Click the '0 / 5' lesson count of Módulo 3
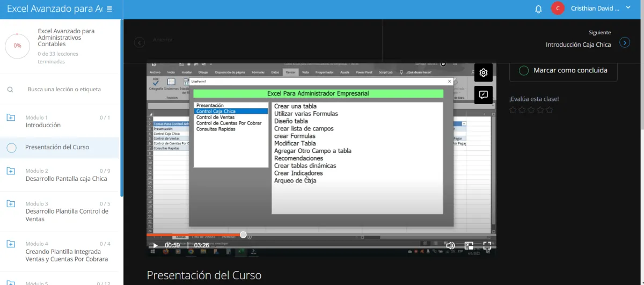 tap(105, 203)
